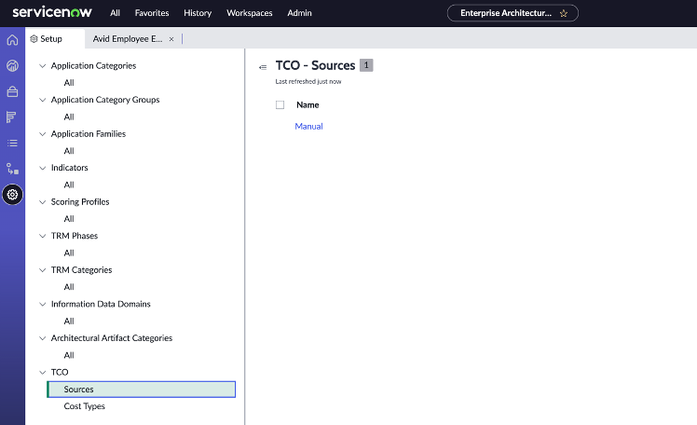Viewport: 697px width, 425px height.
Task: Click the Last refreshed just now text
Action: coord(308,81)
